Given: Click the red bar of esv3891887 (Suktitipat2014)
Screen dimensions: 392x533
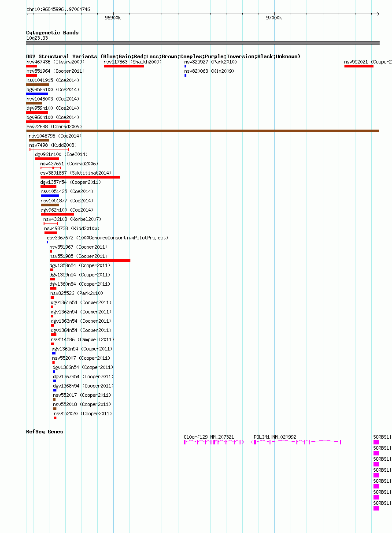Looking at the screenshot, I should [x=80, y=177].
